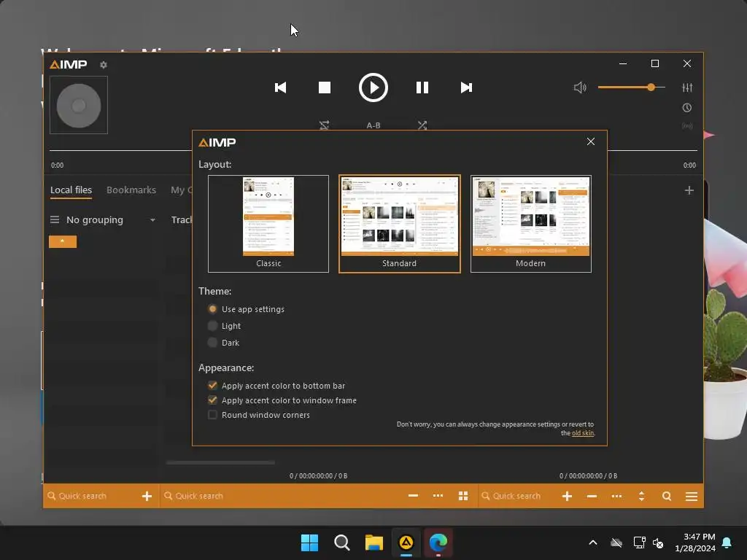Open playlist search magnifier icon
The height and width of the screenshot is (560, 747).
pos(667,496)
